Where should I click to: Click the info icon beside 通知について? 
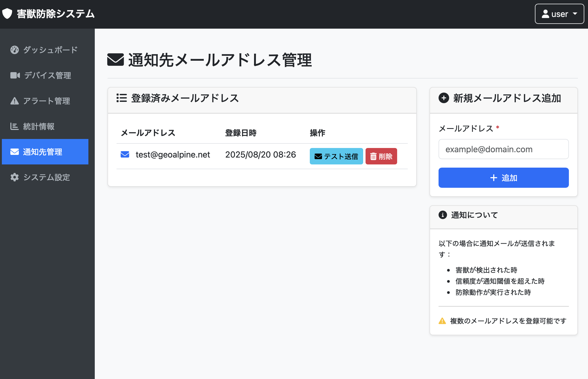[443, 215]
